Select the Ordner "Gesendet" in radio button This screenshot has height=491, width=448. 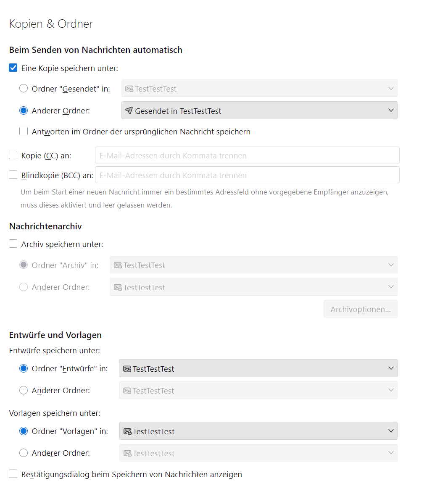pyautogui.click(x=24, y=89)
